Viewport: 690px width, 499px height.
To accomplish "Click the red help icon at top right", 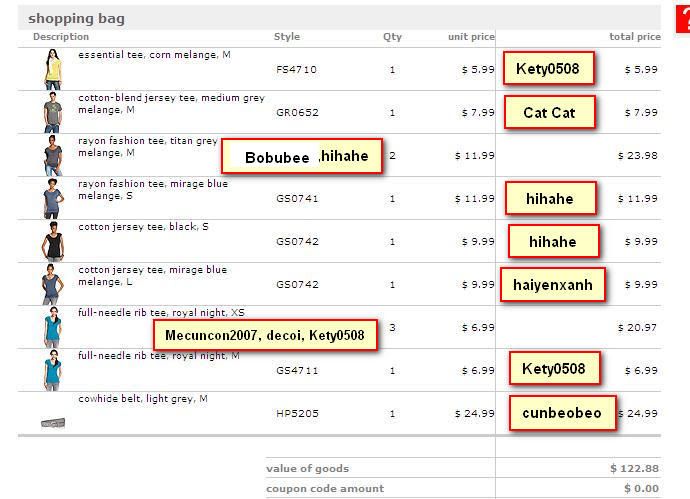I will (x=684, y=18).
